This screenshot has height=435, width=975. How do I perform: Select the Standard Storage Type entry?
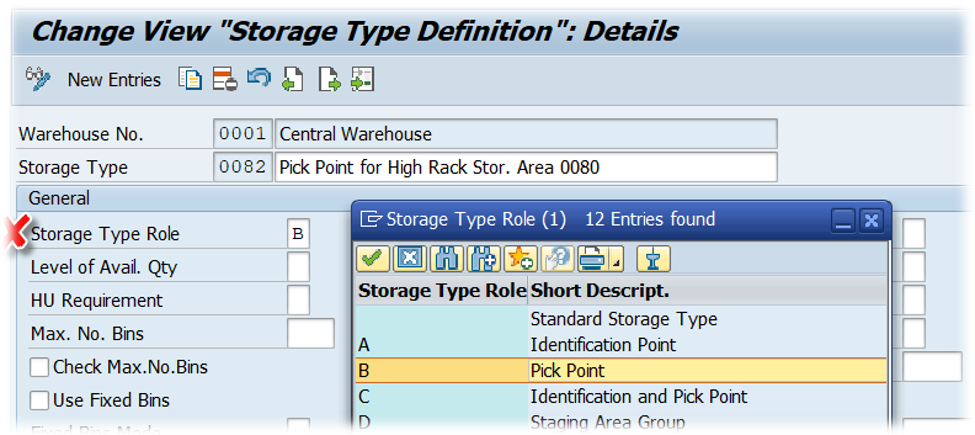(624, 319)
